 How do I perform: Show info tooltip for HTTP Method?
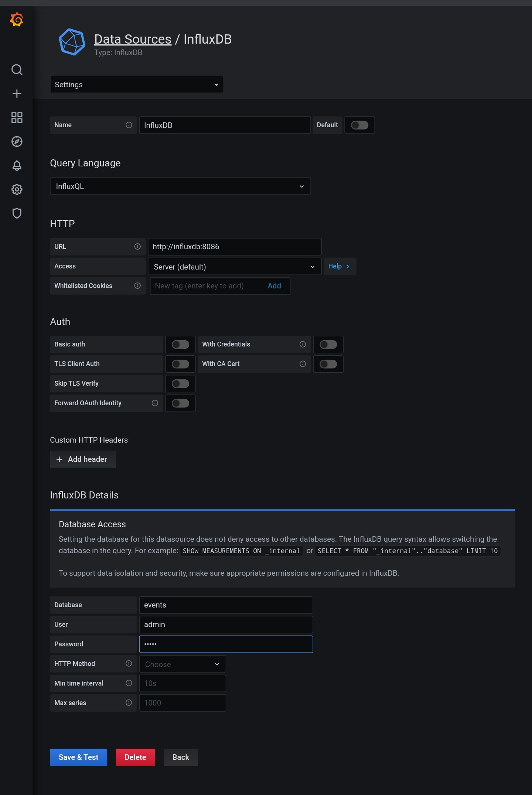click(x=129, y=664)
